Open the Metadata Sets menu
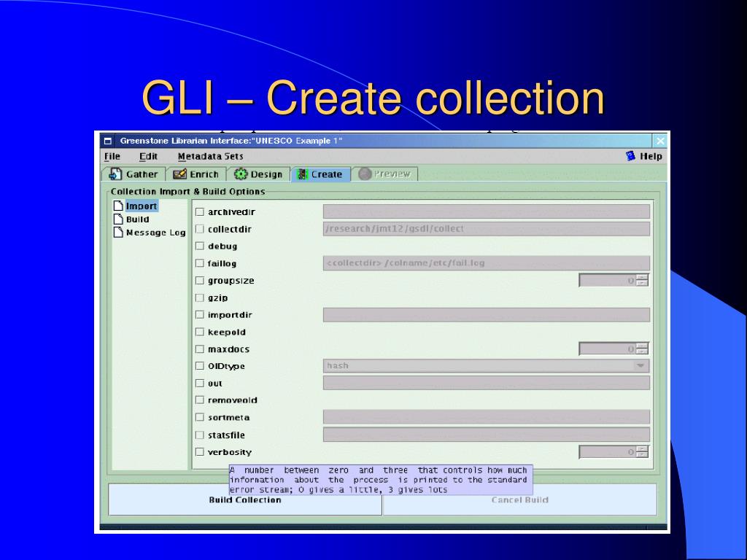Screen dimensions: 747x560 coord(210,156)
